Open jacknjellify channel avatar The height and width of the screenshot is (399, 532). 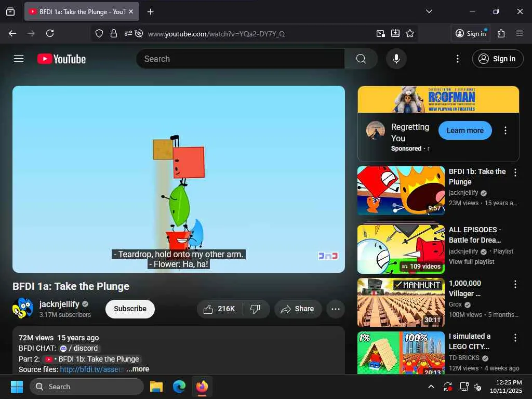(23, 308)
